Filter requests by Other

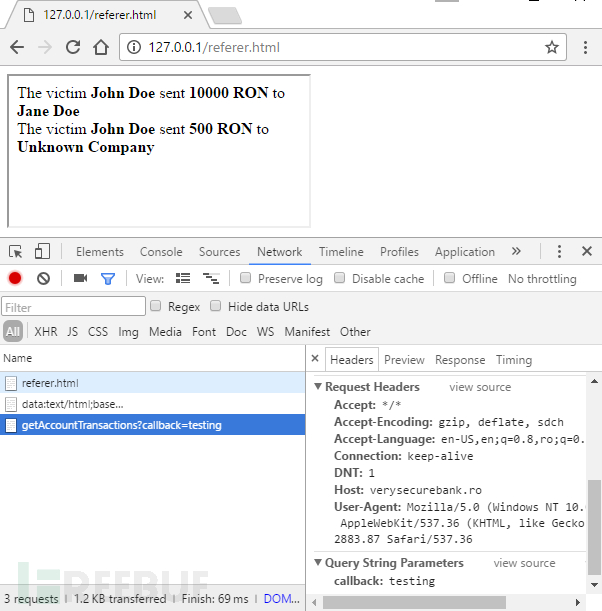pyautogui.click(x=355, y=332)
